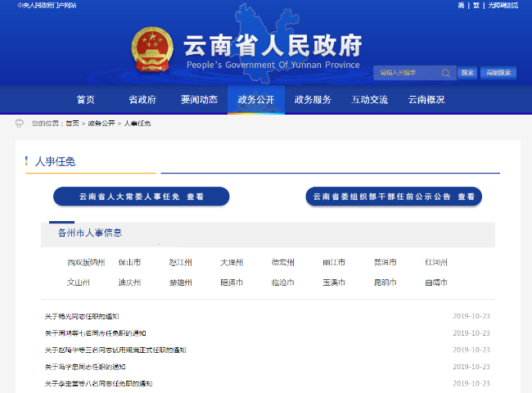Click the search magnifier icon
The height and width of the screenshot is (393, 532).
[446, 73]
